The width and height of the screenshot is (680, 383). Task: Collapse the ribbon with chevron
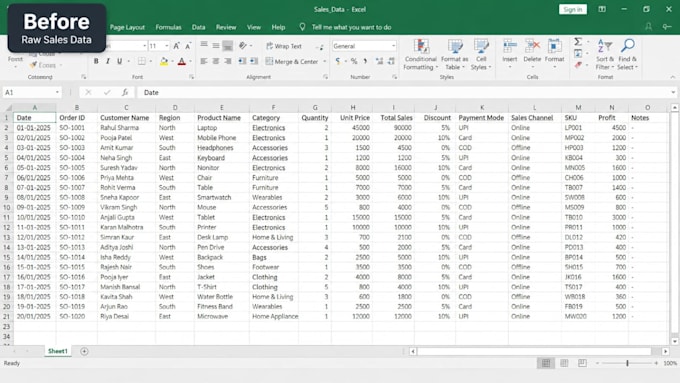(x=673, y=77)
